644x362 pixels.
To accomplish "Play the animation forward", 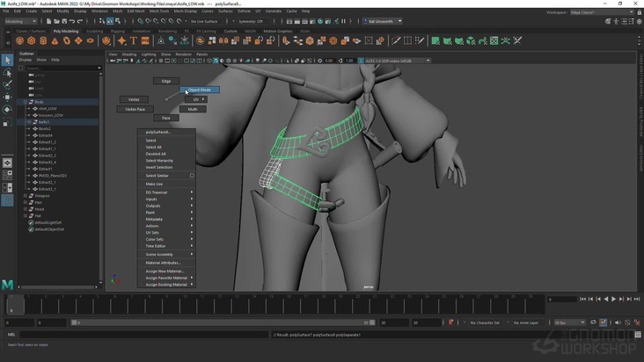I will tap(613, 300).
